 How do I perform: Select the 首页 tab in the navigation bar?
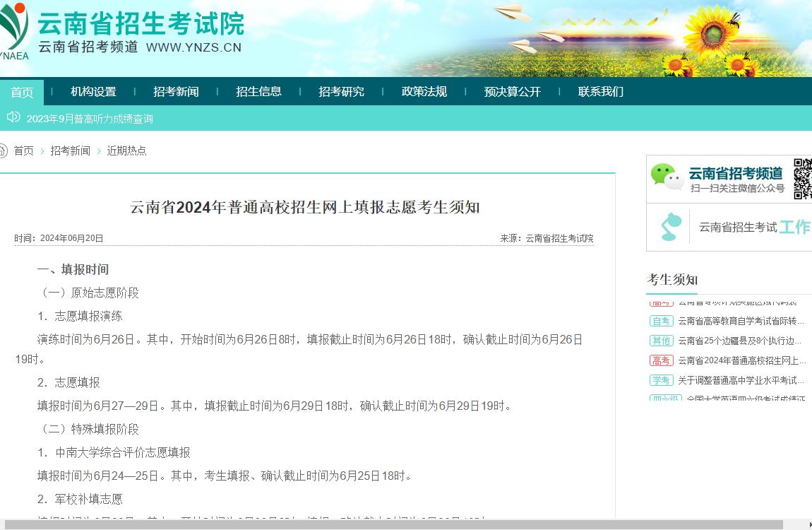tap(21, 91)
